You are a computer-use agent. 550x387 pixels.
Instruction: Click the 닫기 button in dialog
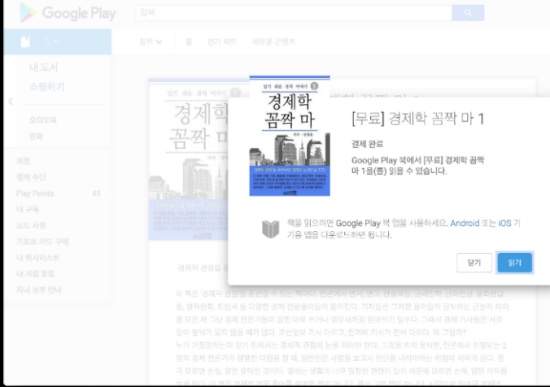[x=474, y=262]
